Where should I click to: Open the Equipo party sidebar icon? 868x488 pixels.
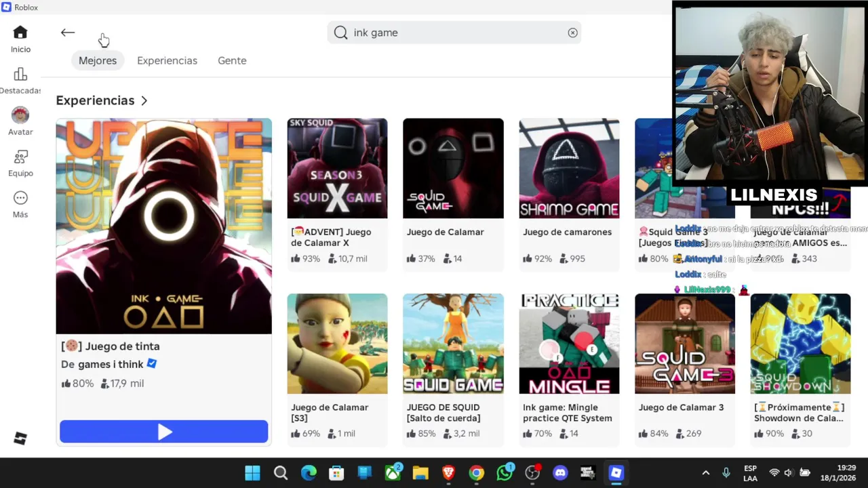20,157
